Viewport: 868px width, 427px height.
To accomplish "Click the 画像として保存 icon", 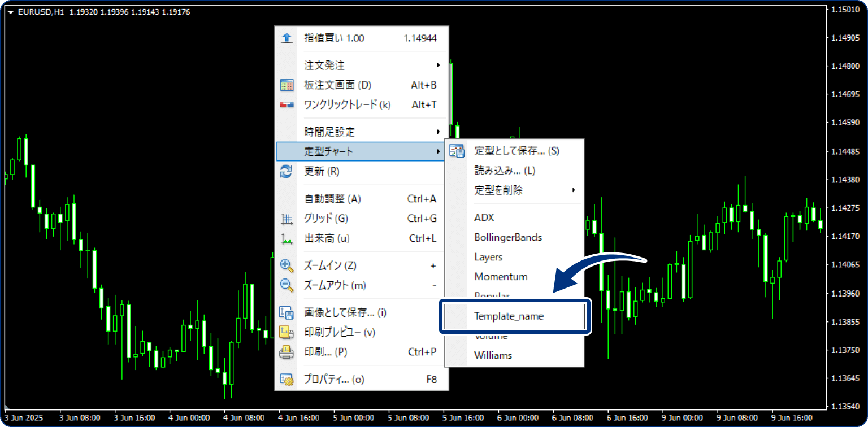I will (x=287, y=312).
